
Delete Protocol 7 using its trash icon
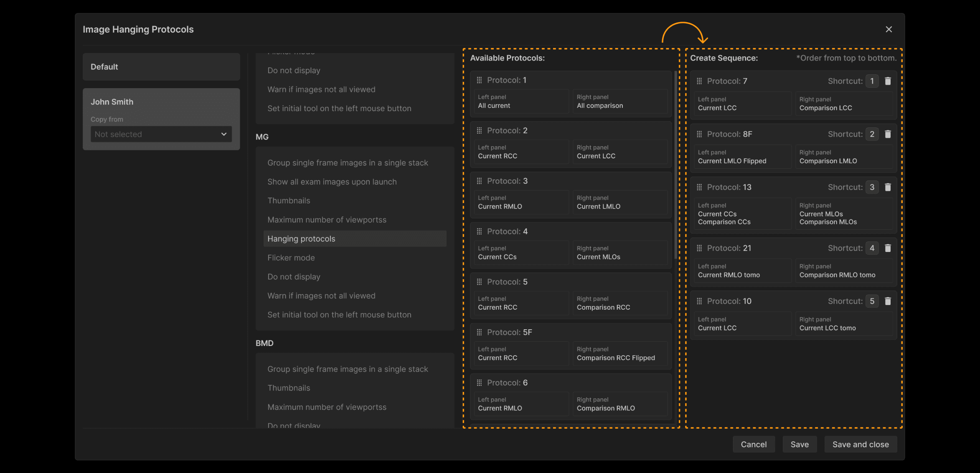[x=888, y=81]
